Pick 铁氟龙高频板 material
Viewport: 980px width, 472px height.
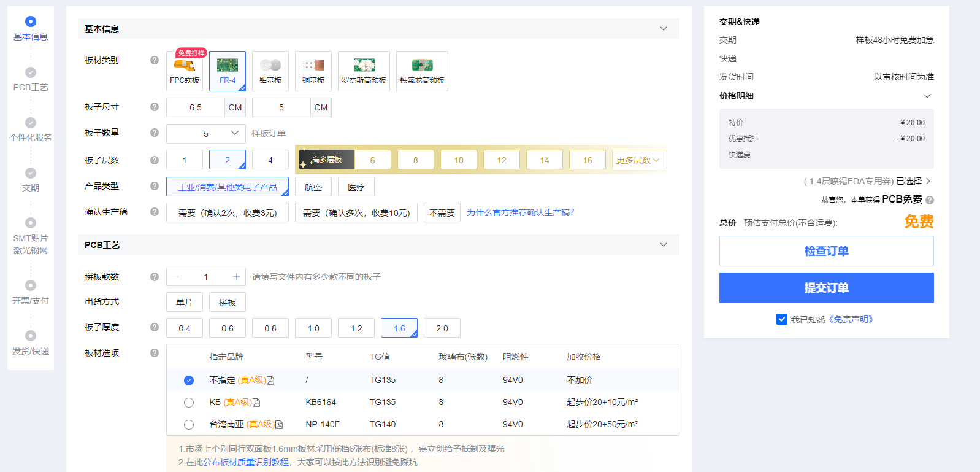click(422, 71)
